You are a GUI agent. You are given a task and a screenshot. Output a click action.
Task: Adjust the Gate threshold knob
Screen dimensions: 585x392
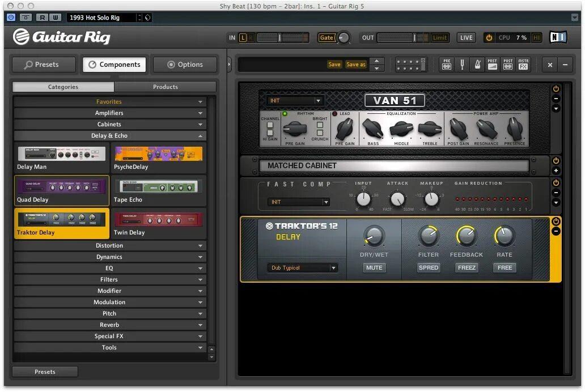(x=344, y=38)
